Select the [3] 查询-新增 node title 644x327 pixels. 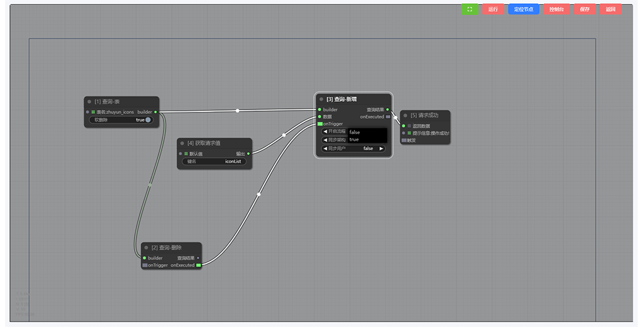(x=341, y=99)
